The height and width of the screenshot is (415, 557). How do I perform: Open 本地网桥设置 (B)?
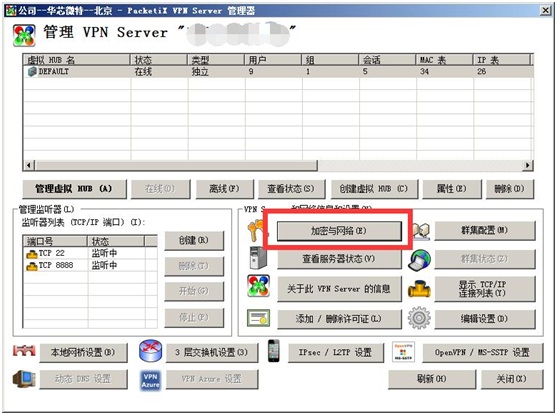(x=83, y=353)
